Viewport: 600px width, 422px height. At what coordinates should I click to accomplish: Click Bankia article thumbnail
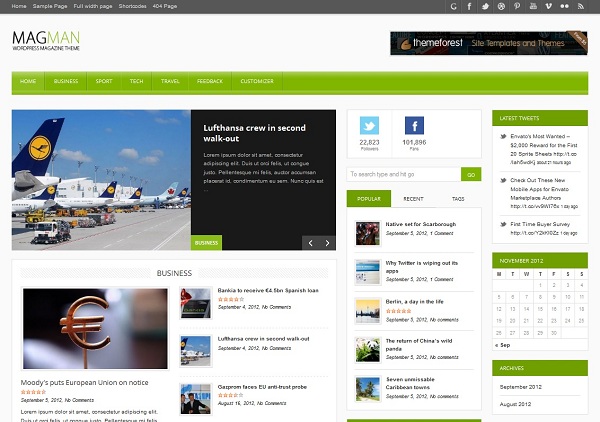point(196,303)
